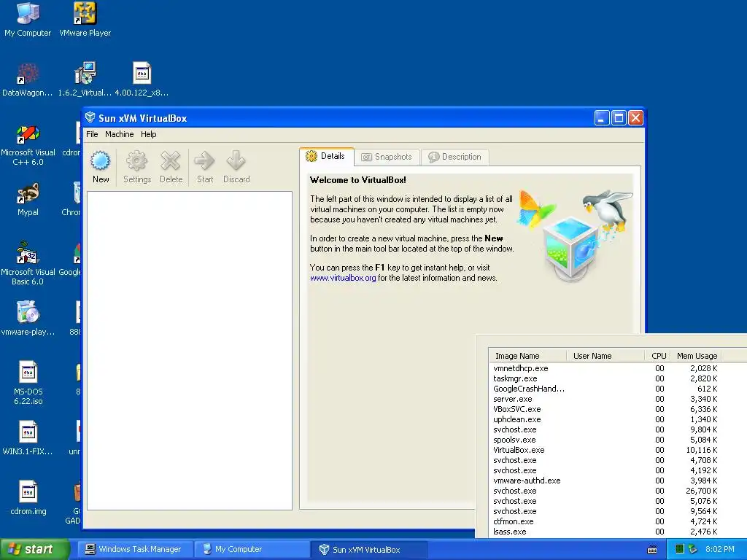Select My Computer desktop icon
747x560 pixels.
point(28,20)
